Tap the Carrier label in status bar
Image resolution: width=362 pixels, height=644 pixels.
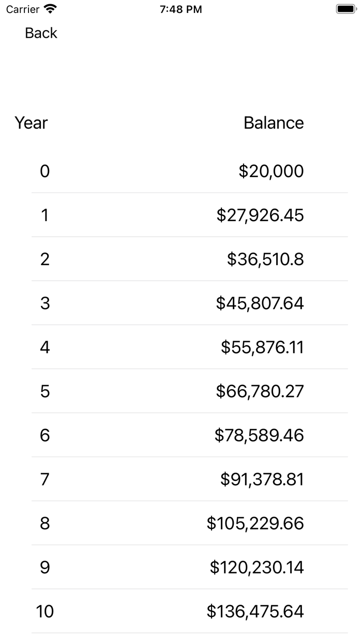pos(23,9)
